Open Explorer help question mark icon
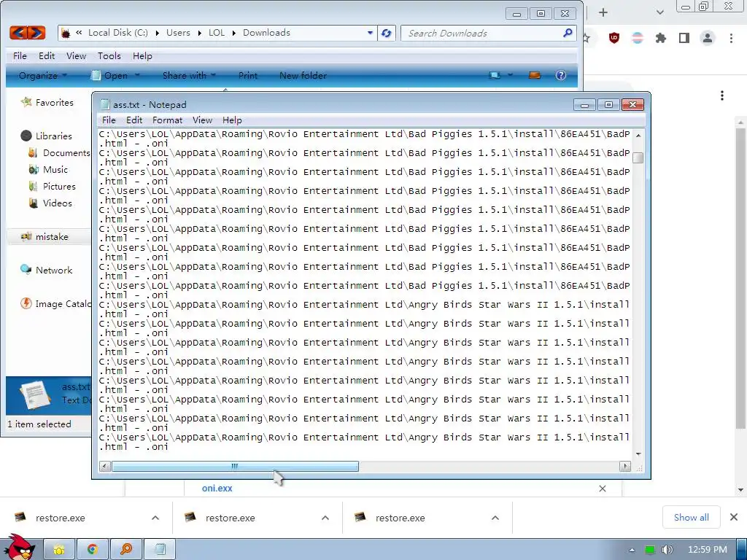This screenshot has width=747, height=560. point(561,75)
